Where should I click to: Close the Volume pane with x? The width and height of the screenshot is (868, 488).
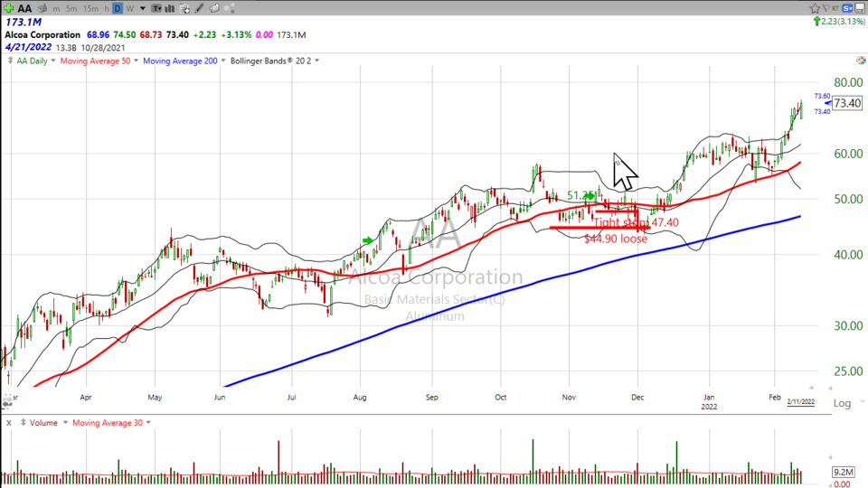7,422
